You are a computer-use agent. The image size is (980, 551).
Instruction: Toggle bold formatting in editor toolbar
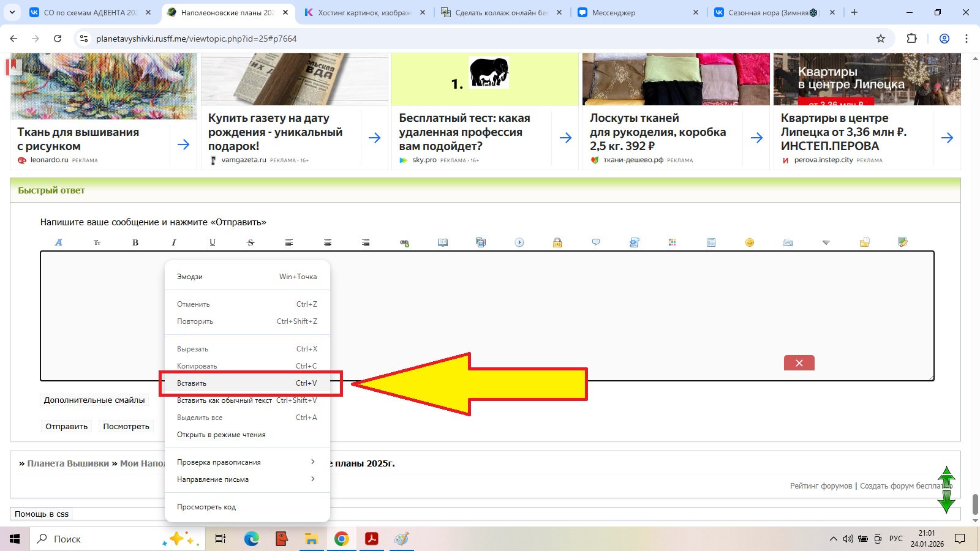(x=135, y=242)
